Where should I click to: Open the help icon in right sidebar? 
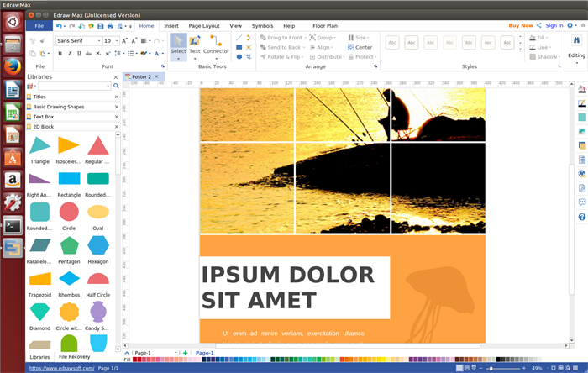[581, 217]
